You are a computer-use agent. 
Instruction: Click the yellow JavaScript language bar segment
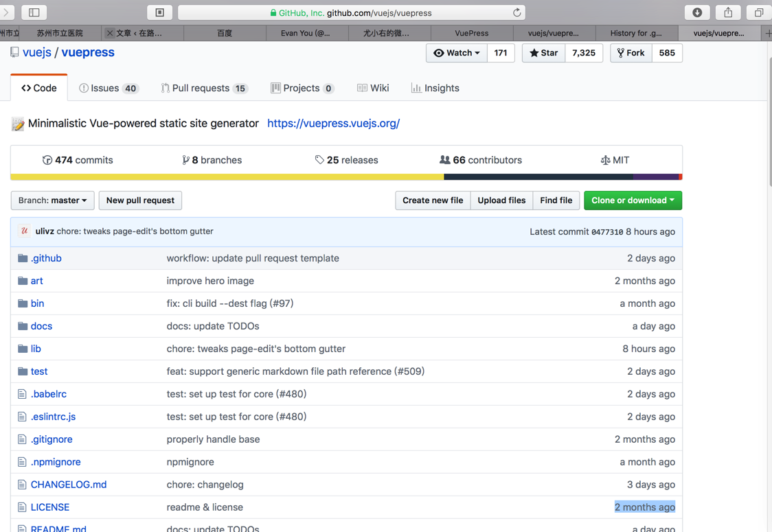tap(227, 177)
